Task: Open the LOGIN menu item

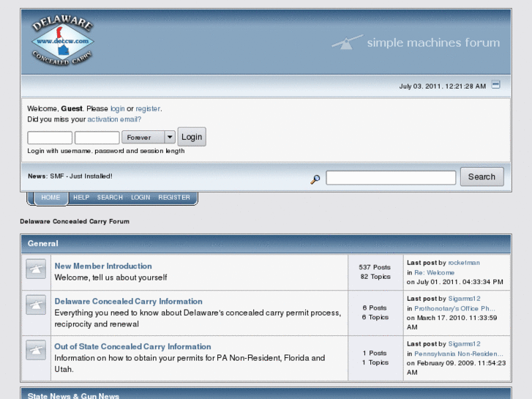Action: [141, 197]
